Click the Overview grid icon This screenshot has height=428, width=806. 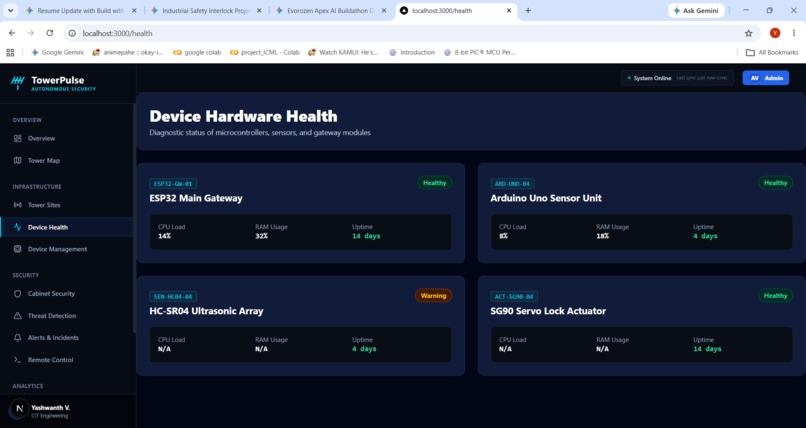coord(17,138)
